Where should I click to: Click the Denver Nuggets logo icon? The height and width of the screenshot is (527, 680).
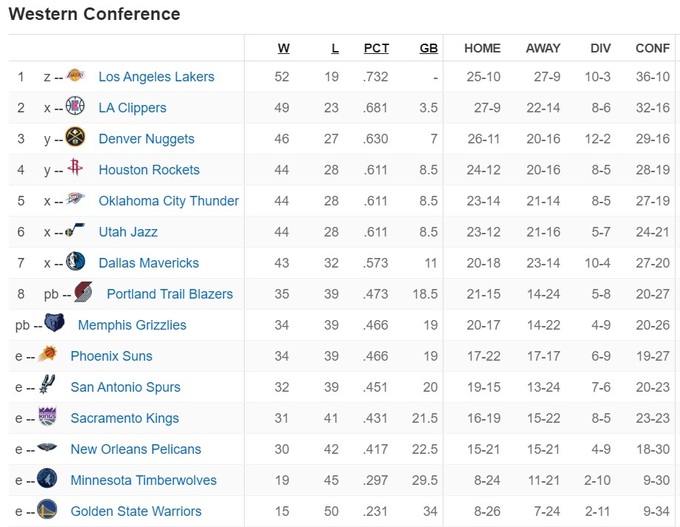(75, 138)
